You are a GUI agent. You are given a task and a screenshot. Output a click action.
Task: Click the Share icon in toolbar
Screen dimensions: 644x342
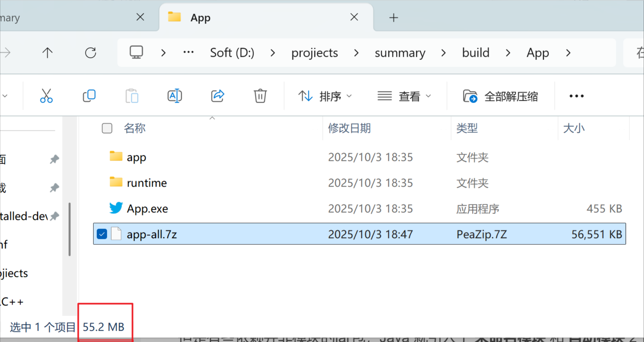pyautogui.click(x=218, y=96)
